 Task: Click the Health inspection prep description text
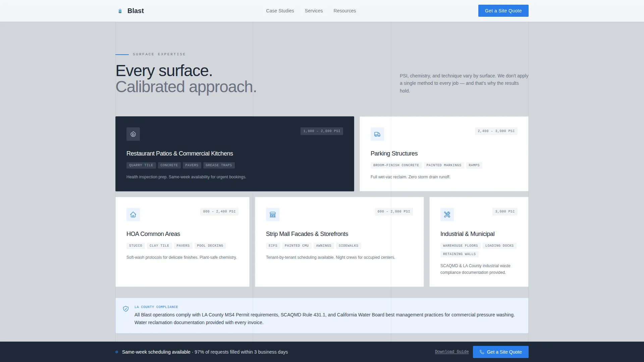click(186, 177)
